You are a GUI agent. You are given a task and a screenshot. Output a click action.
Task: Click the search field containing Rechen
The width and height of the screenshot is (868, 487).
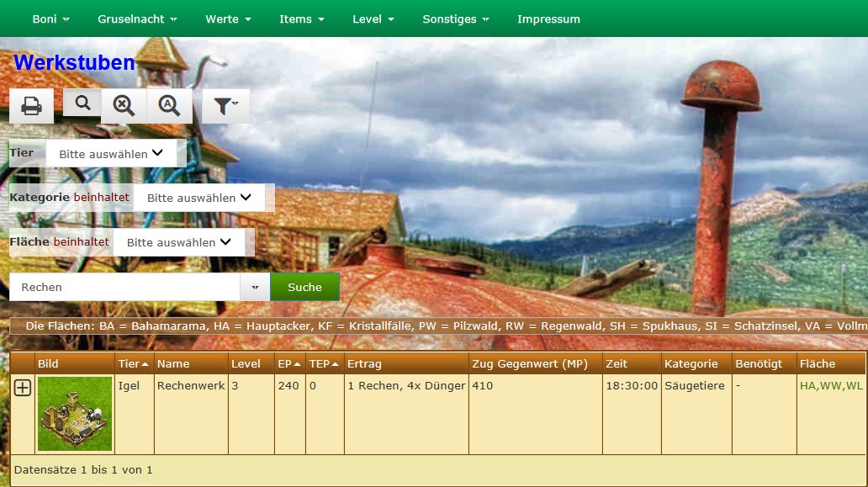[124, 287]
